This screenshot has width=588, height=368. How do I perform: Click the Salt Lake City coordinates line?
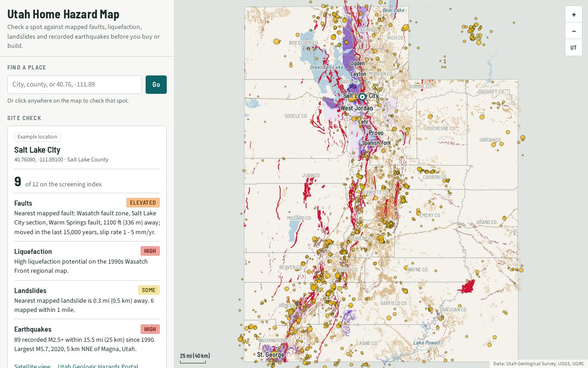[61, 160]
